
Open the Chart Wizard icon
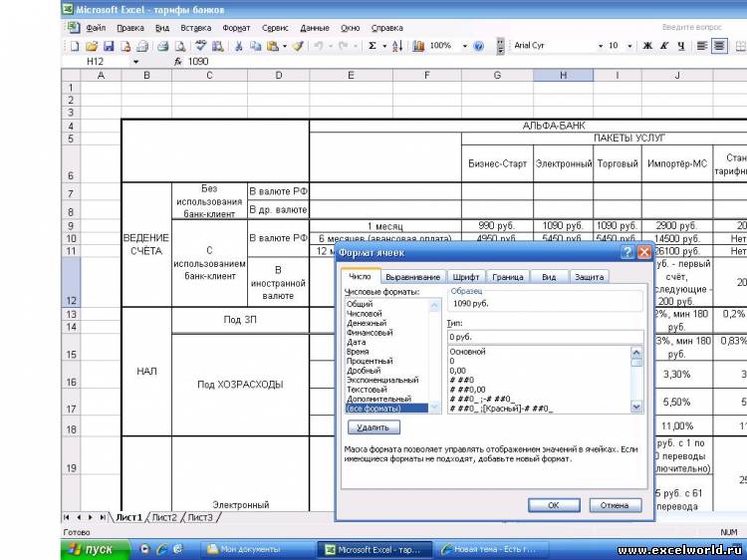[x=418, y=46]
